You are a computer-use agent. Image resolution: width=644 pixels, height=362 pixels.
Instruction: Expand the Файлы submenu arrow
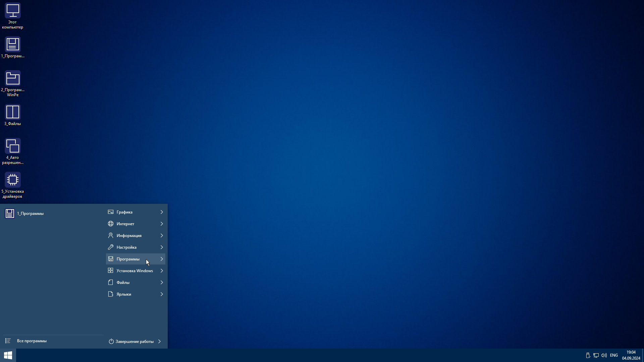[x=162, y=283]
